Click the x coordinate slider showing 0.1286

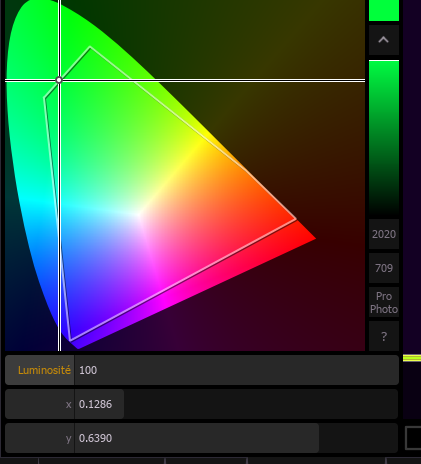(236, 404)
